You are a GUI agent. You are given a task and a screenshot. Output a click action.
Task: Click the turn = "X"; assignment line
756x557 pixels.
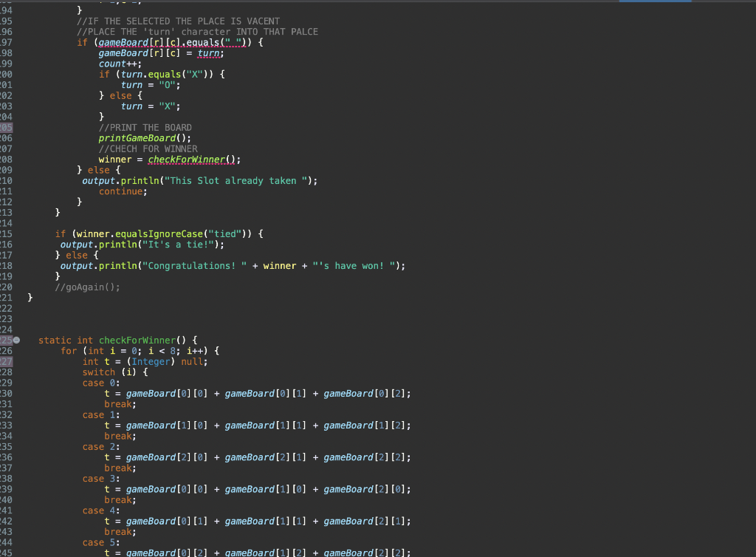pos(151,106)
